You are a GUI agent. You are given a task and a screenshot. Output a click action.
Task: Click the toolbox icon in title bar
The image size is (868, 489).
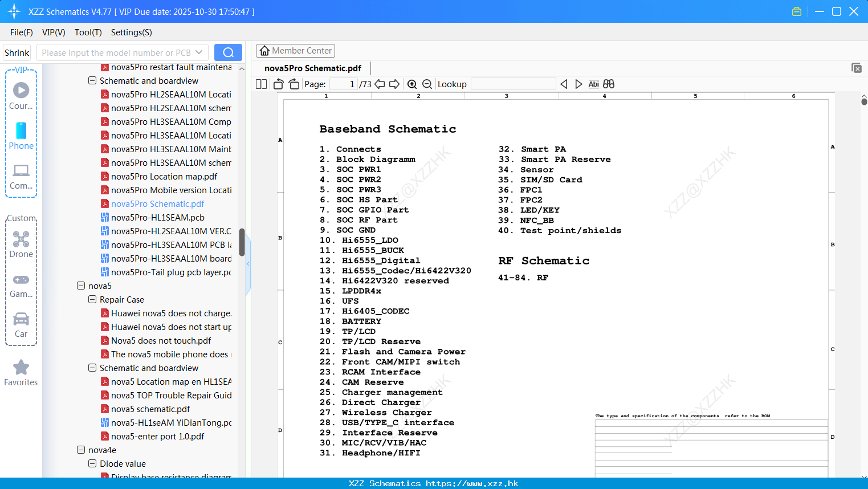tap(797, 11)
